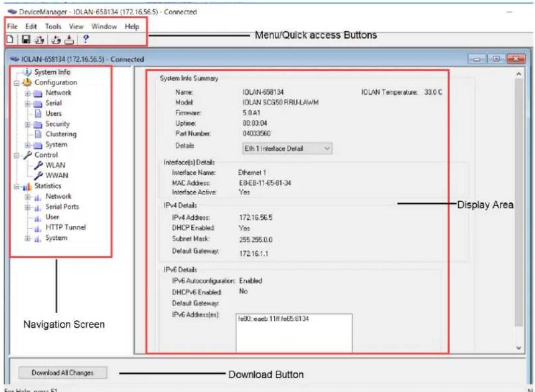This screenshot has width=535, height=392.
Task: Select the Configuration node in the tree
Action: click(x=56, y=82)
